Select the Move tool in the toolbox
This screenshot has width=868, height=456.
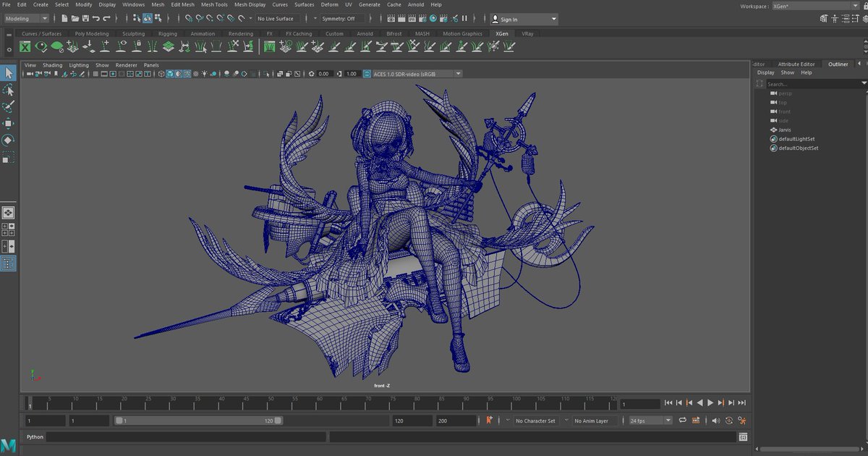[9, 123]
